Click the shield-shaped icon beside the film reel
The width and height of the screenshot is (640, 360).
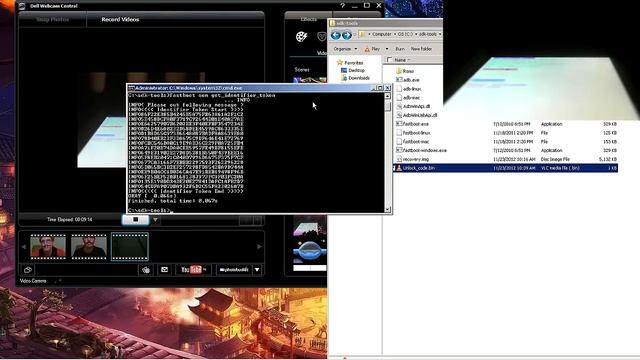322,37
